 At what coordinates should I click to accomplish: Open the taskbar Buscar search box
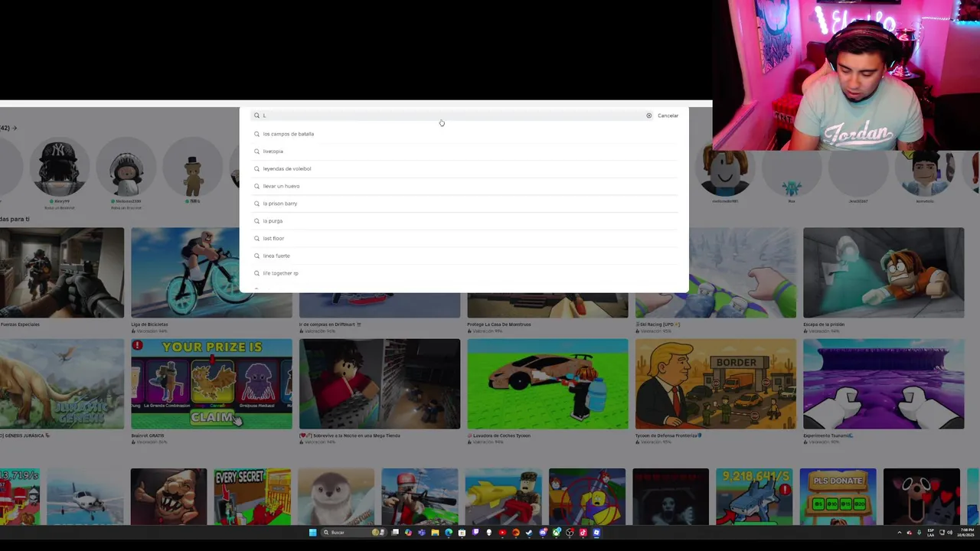click(x=354, y=533)
